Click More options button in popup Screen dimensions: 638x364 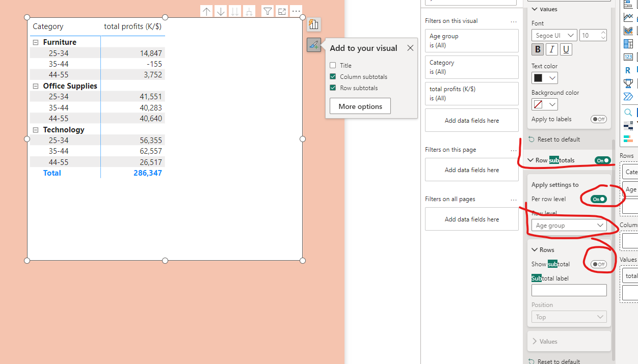pyautogui.click(x=360, y=106)
